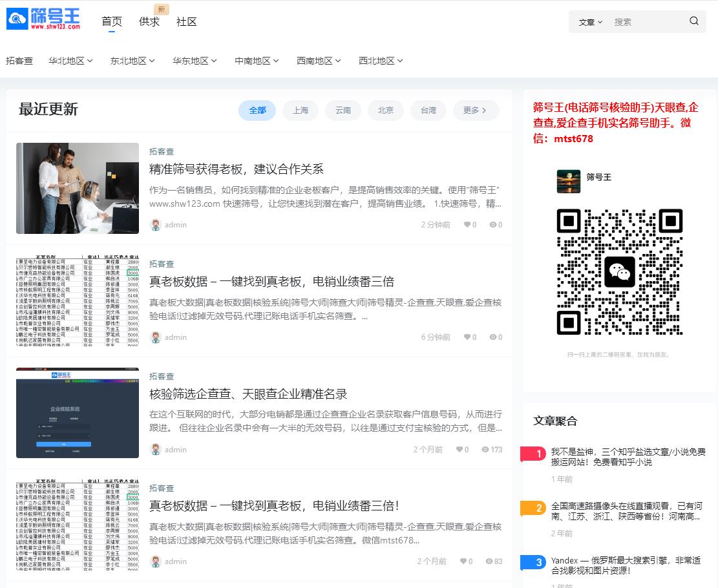Expand the 华北地区 menu
The height and width of the screenshot is (588, 718).
(71, 61)
